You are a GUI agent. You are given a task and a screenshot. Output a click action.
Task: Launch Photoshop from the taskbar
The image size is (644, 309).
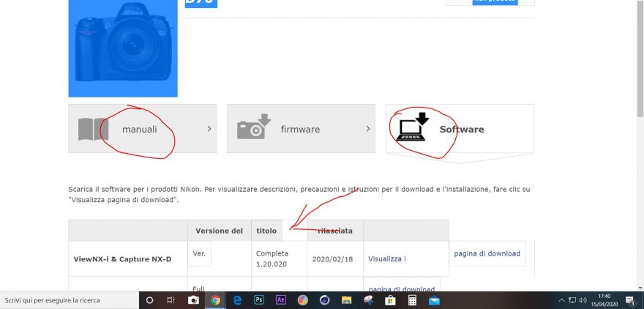[259, 300]
